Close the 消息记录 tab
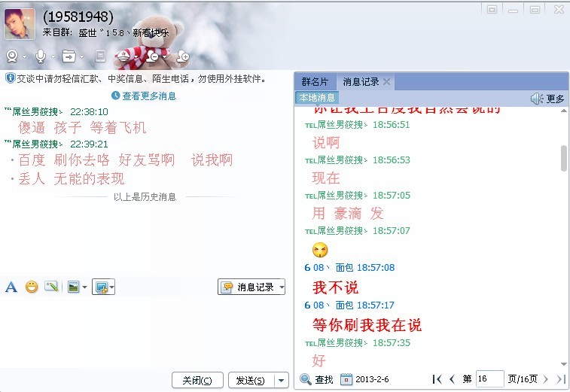Viewport: 570px width, 392px height. pyautogui.click(x=387, y=82)
